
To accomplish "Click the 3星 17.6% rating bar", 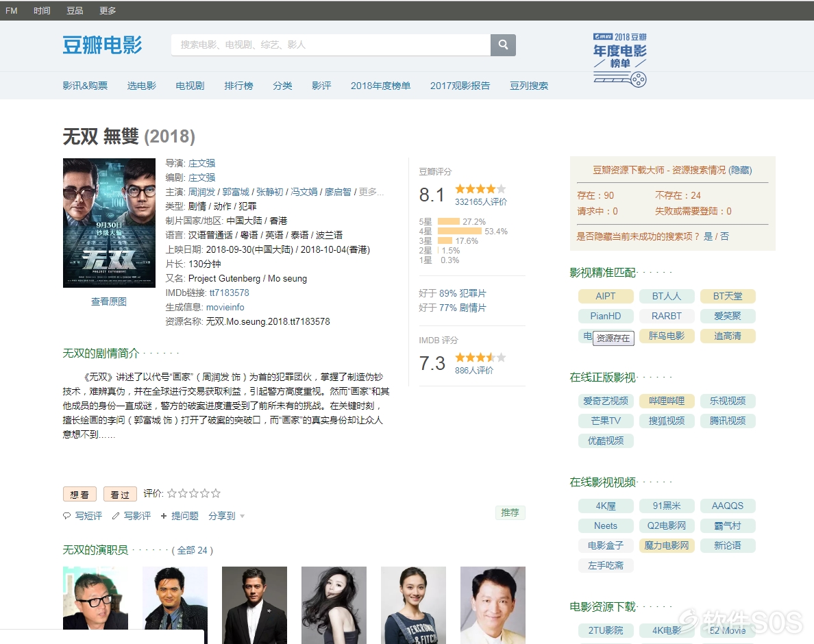I will click(x=445, y=240).
